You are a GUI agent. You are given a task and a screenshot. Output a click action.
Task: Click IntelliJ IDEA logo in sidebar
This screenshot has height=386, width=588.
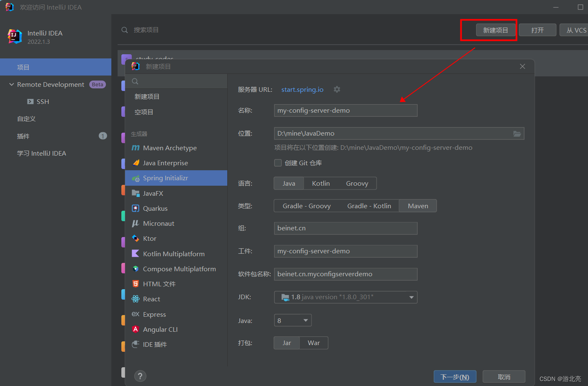(x=15, y=37)
